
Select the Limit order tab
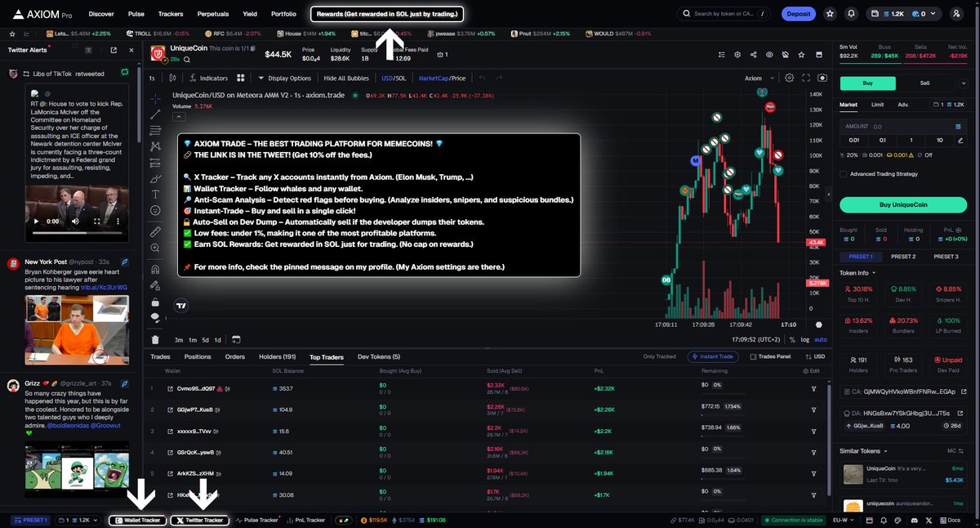(x=877, y=105)
